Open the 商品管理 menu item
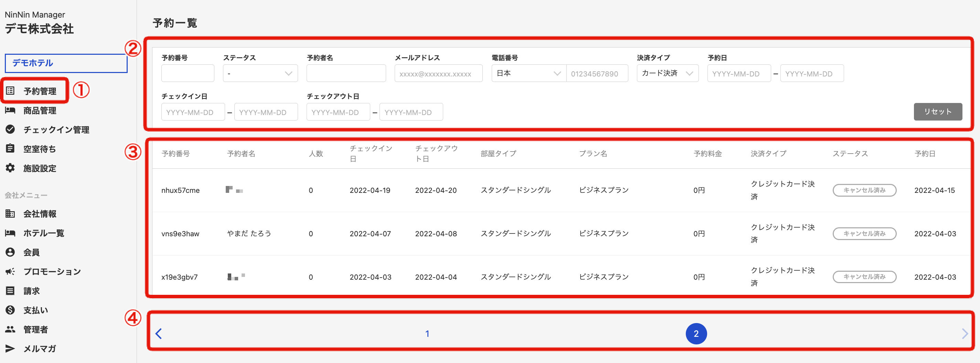The image size is (980, 363). point(40,111)
